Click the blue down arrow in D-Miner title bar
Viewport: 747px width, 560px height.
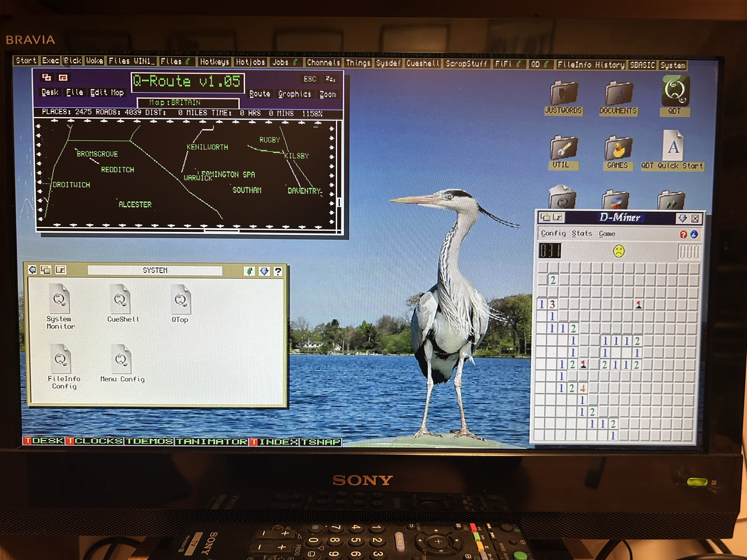point(683,218)
